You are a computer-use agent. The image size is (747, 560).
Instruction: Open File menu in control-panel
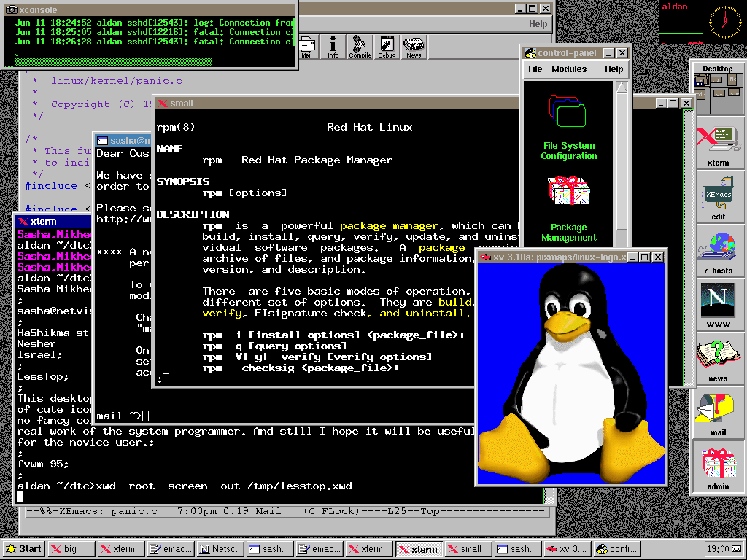(535, 69)
